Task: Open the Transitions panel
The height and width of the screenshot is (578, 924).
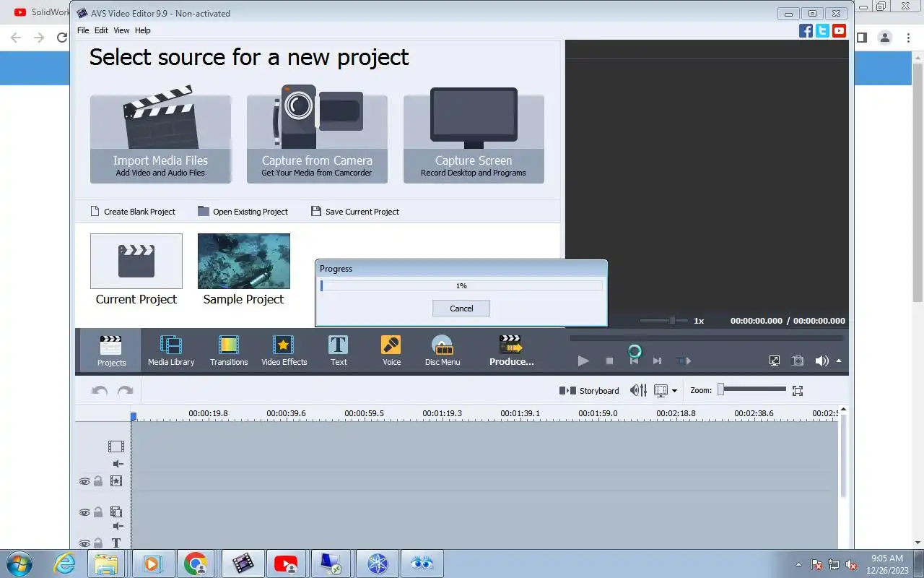Action: (x=229, y=350)
